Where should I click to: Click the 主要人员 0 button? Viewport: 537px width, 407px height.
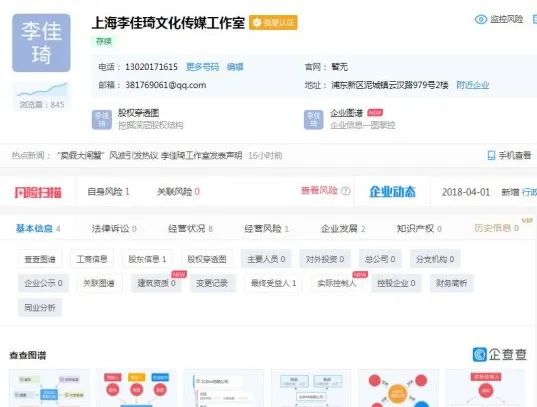[266, 259]
